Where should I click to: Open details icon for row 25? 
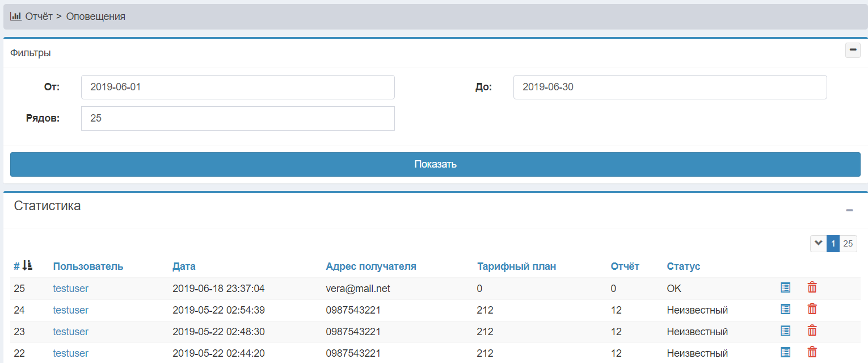(785, 287)
